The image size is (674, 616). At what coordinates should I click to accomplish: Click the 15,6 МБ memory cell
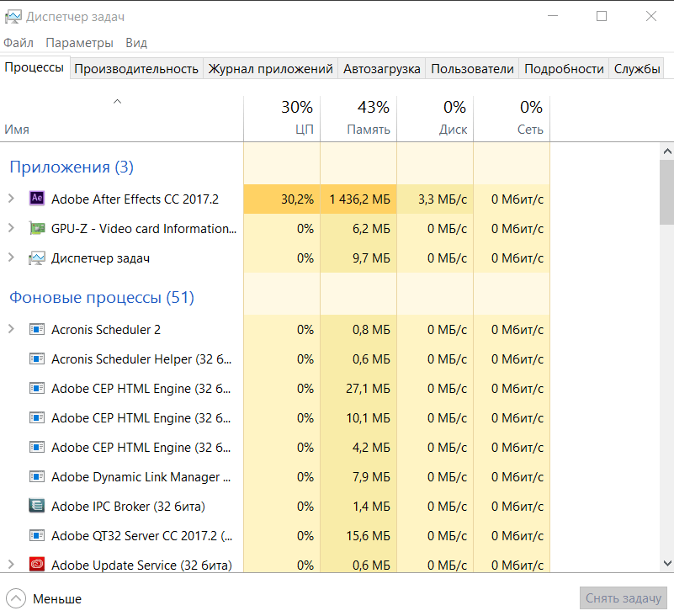[x=368, y=536]
